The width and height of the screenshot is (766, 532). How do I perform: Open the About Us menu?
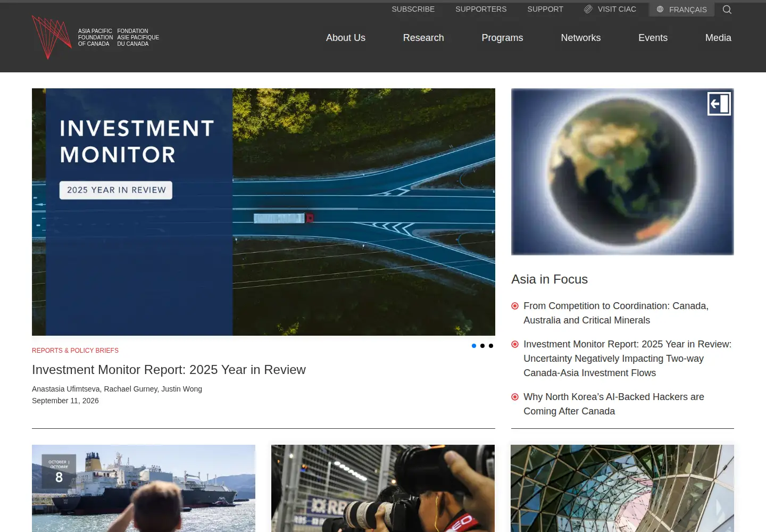coord(346,38)
